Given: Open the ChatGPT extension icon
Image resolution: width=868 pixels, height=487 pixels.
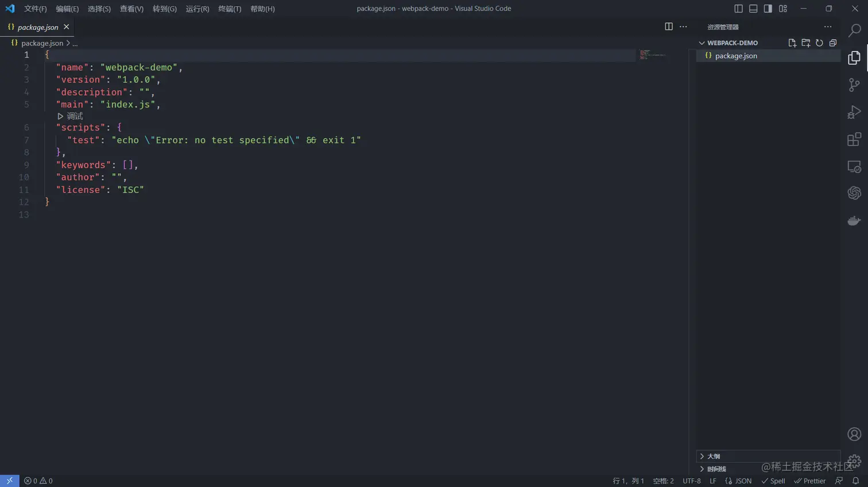Looking at the screenshot, I should coord(854,193).
